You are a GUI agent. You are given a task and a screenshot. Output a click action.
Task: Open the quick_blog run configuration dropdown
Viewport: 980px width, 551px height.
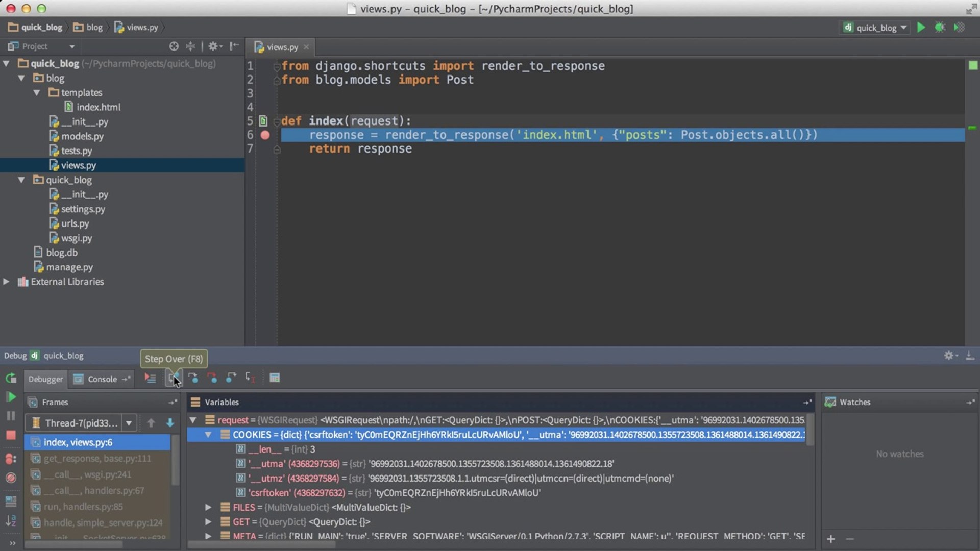(875, 27)
